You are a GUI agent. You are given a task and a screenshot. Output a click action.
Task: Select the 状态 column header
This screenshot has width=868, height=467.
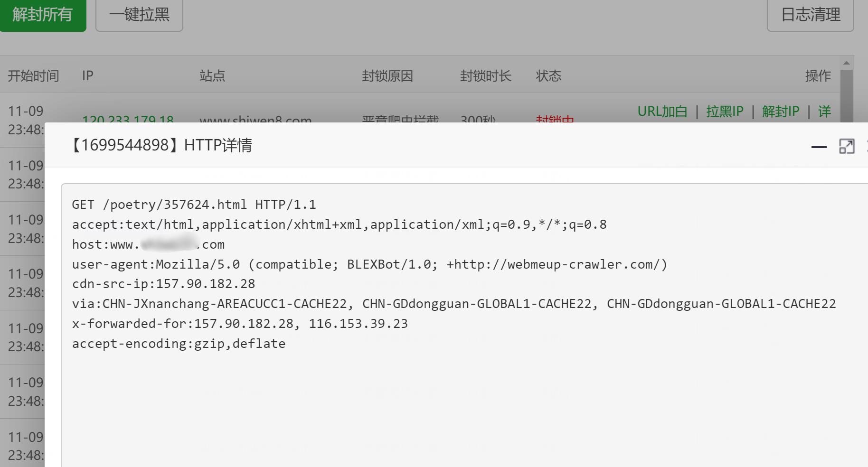[x=548, y=76]
